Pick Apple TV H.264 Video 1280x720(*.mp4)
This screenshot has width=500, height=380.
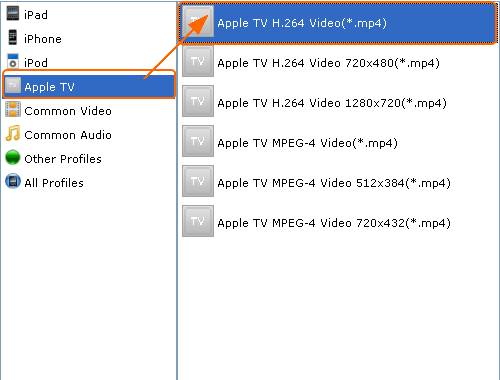[337, 102]
